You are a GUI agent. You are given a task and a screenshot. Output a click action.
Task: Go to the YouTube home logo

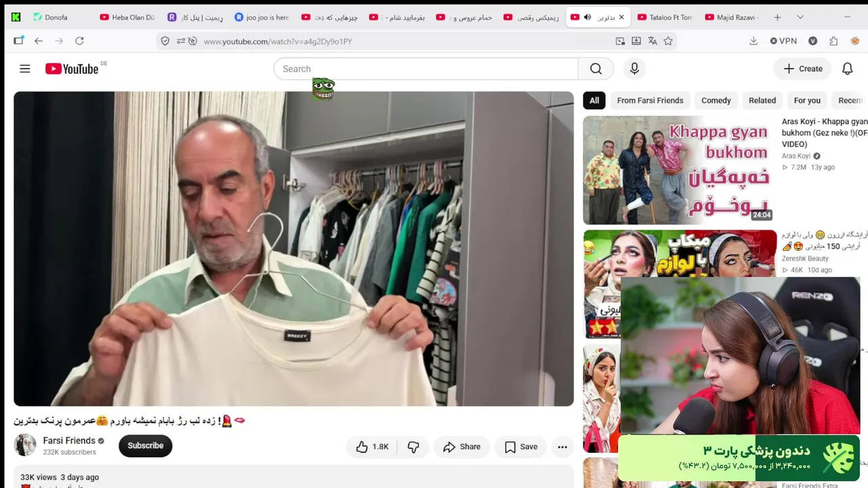coord(72,68)
